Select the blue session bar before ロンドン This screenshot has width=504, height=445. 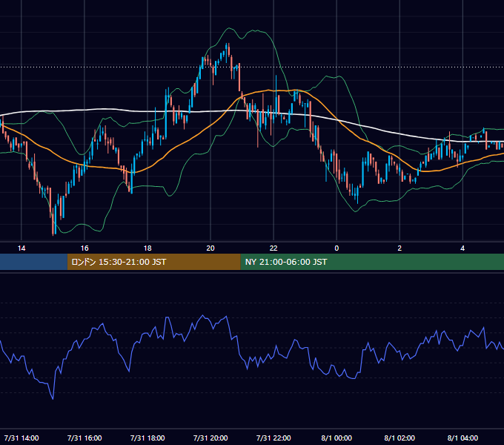tap(33, 262)
